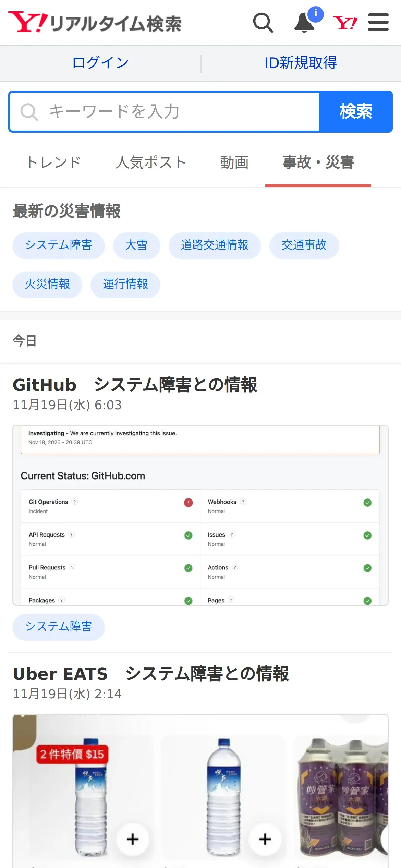The height and width of the screenshot is (868, 401).
Task: Focus the キーワードを入力 search field
Action: click(165, 111)
